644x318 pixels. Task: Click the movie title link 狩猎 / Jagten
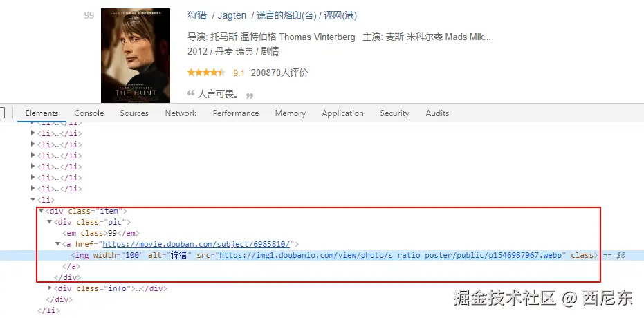coord(272,16)
